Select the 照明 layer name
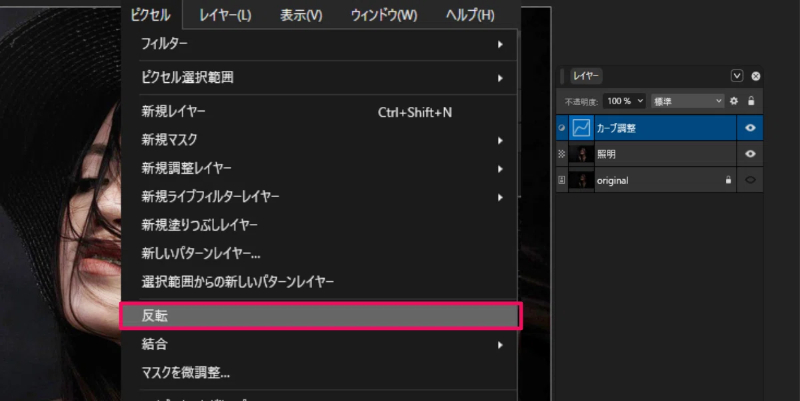Screen dimensions: 800x401 click(606, 154)
